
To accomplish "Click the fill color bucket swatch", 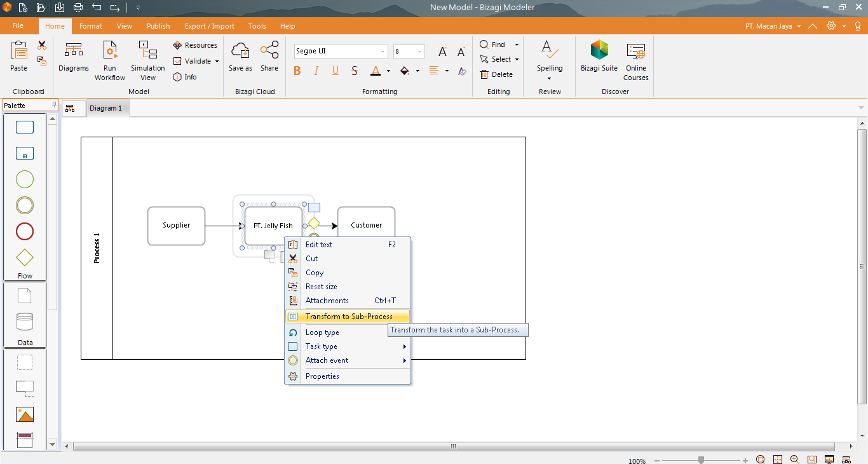I will [405, 71].
